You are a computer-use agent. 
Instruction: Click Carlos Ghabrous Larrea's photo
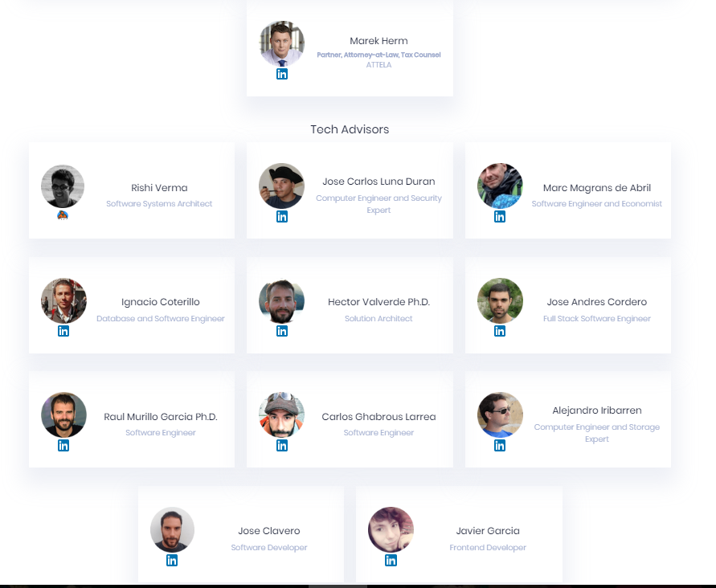click(282, 414)
